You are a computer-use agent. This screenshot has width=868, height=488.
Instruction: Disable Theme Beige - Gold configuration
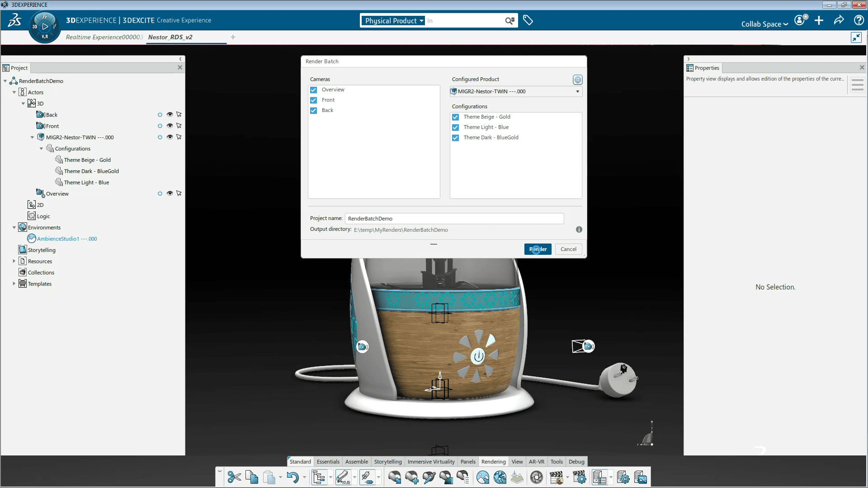[455, 116]
